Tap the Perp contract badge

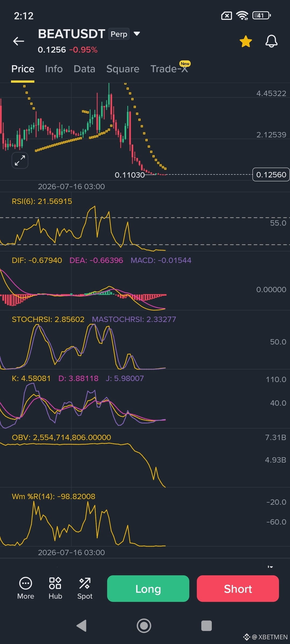tap(119, 34)
